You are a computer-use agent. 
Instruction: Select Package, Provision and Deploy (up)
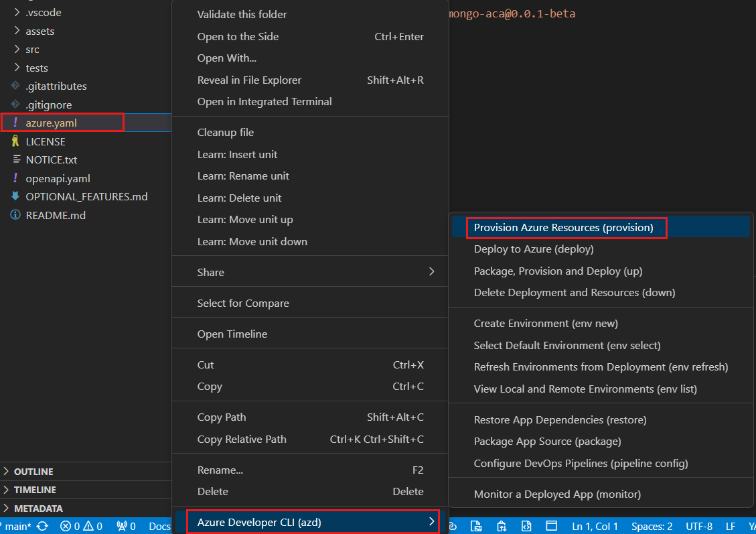tap(601, 271)
